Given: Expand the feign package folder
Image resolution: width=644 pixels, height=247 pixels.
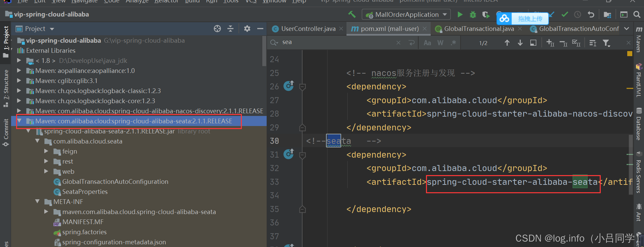Looking at the screenshot, I should [46, 151].
